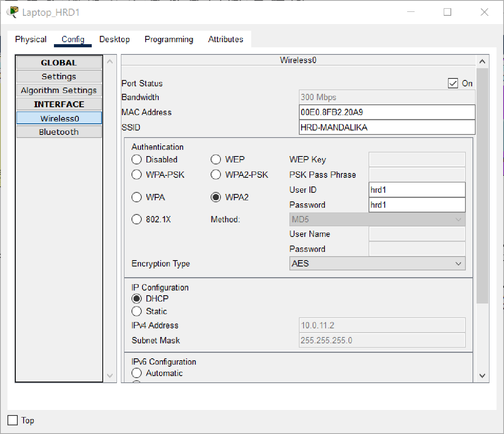Open Settings under GLOBAL
Viewport: 504px width, 434px height.
coord(59,76)
